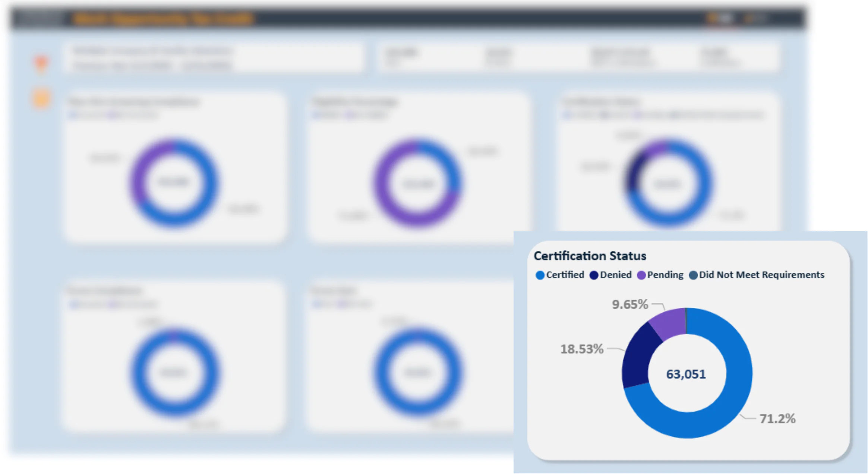Click the Pending purple legend dot
Image resolution: width=868 pixels, height=474 pixels.
[x=641, y=275]
